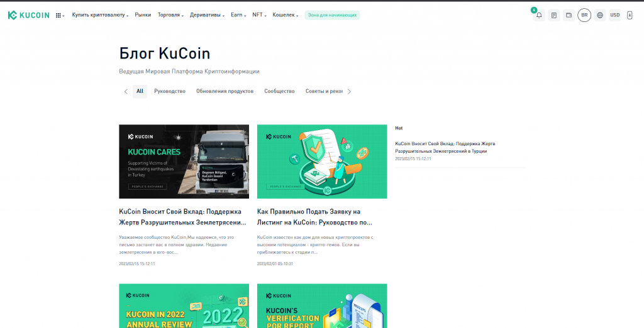
Task: Switch to the Сообщество tab
Action: tap(279, 91)
